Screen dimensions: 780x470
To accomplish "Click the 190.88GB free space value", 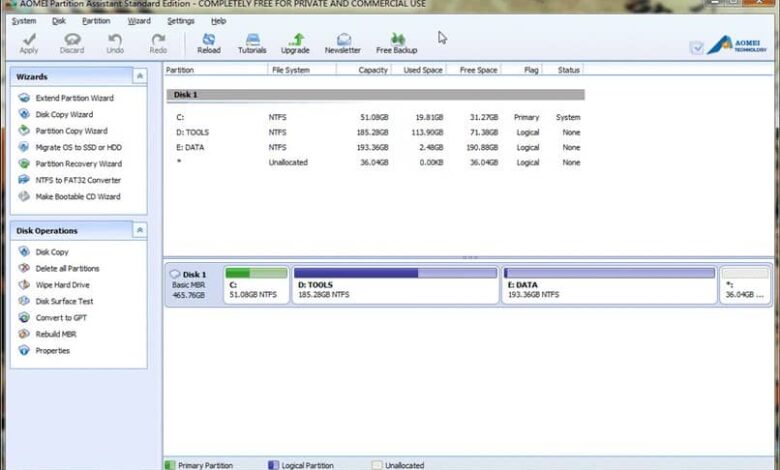I will (x=482, y=147).
